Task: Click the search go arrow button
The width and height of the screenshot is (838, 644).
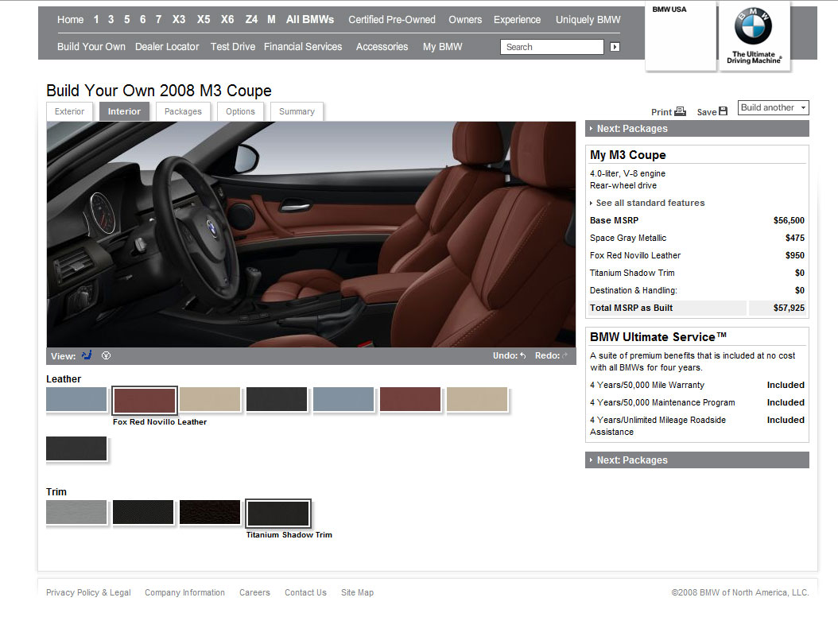Action: [615, 47]
